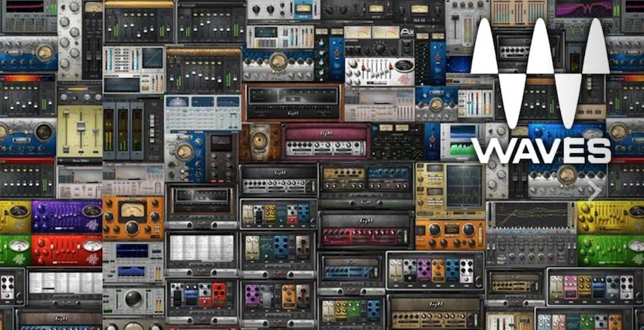Image resolution: width=644 pixels, height=330 pixels.
Task: Open the white plugin with red-capped sliders
Action: point(380,71)
